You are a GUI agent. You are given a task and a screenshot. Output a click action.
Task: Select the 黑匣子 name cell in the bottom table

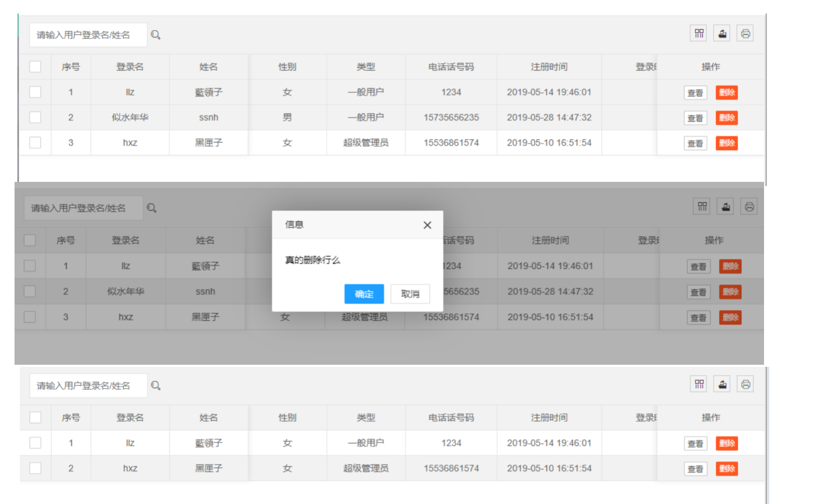pyautogui.click(x=208, y=468)
